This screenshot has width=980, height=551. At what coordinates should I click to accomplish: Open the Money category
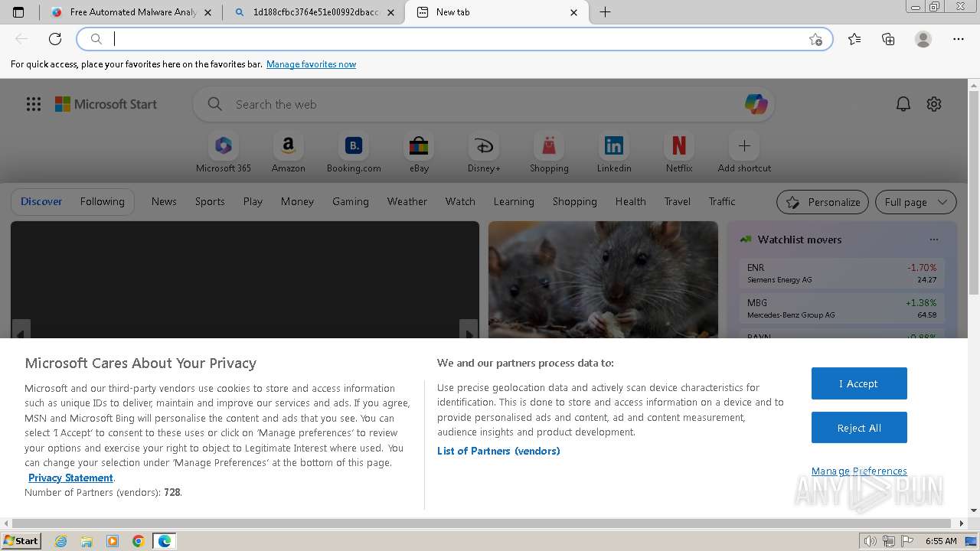297,201
